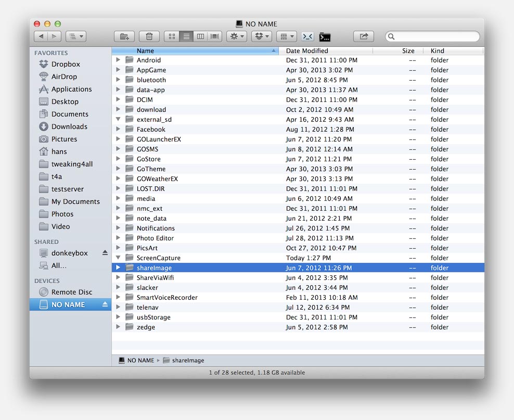The height and width of the screenshot is (420, 514).
Task: Click the trash delete toolbar icon
Action: (149, 36)
